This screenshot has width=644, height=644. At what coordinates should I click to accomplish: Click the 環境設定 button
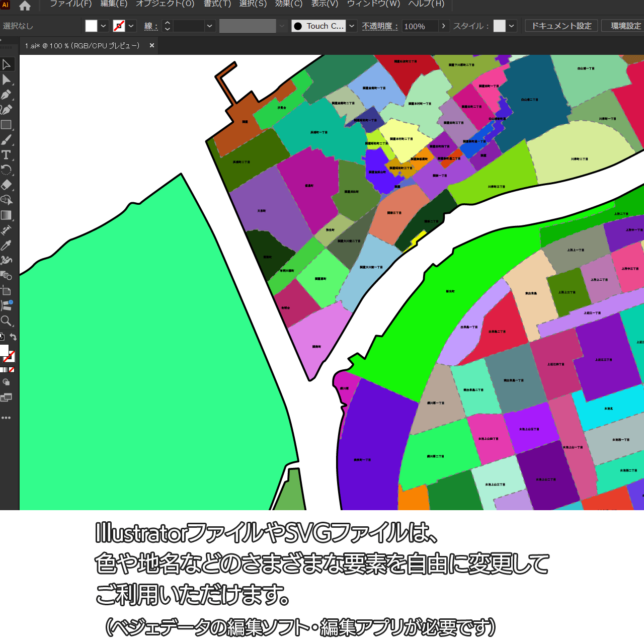(625, 26)
